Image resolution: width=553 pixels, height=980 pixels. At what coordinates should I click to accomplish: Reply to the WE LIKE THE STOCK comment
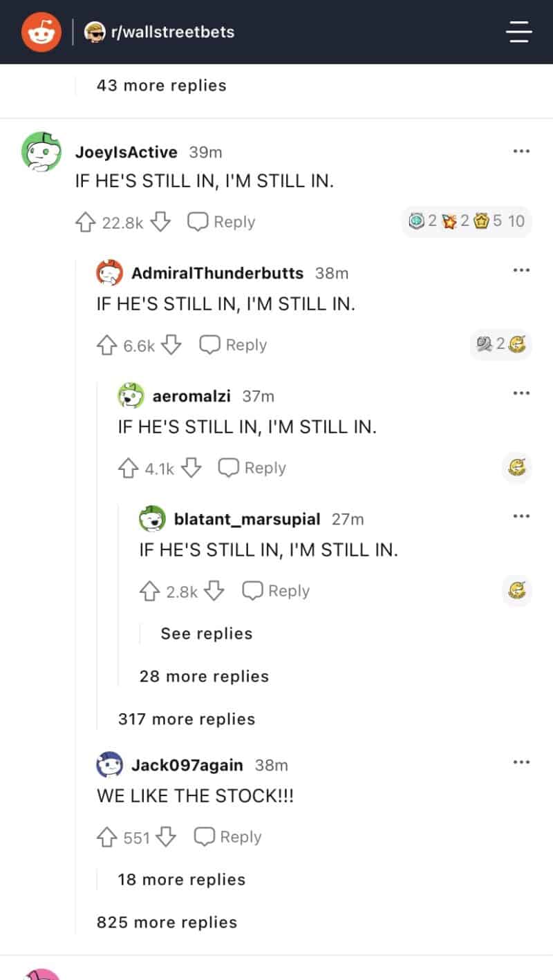point(227,837)
